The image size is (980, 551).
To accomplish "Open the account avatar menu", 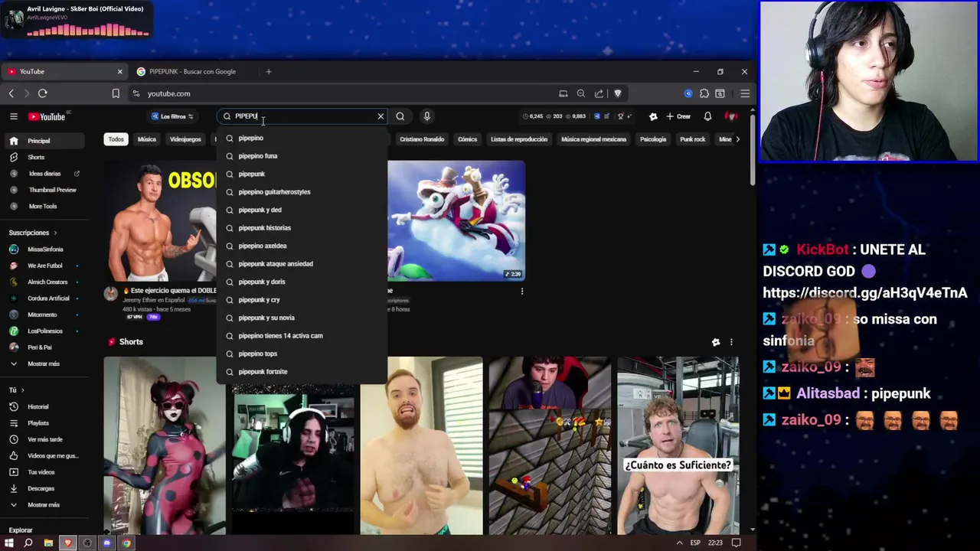I will [731, 116].
